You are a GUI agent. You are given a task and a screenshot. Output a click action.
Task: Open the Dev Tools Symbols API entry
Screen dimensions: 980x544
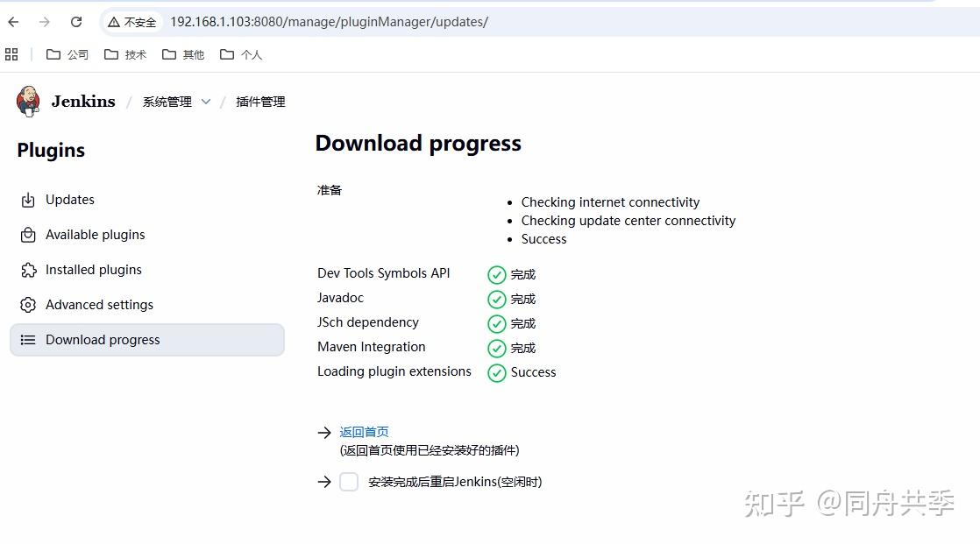pos(383,273)
